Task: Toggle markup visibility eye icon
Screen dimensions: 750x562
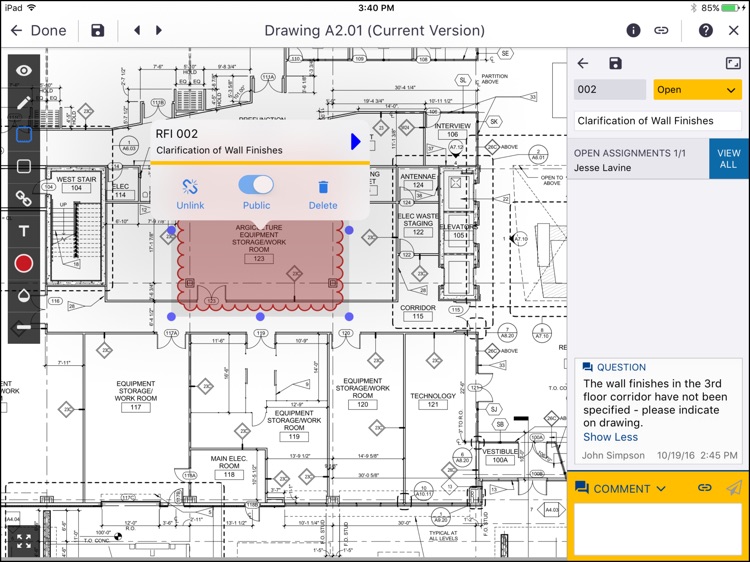Action: point(23,70)
